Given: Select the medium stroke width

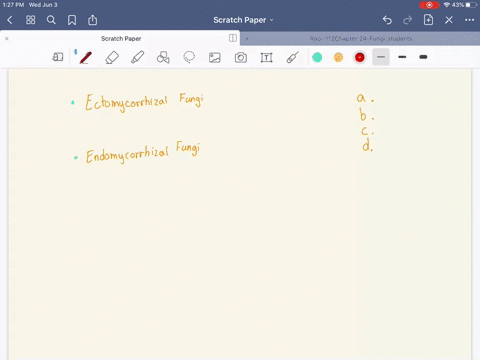Looking at the screenshot, I should click(402, 57).
